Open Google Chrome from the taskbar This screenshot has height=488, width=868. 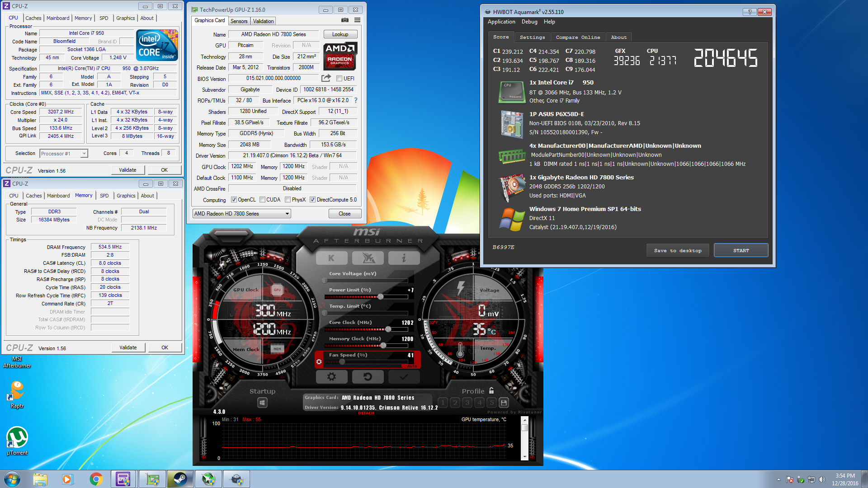click(x=96, y=479)
